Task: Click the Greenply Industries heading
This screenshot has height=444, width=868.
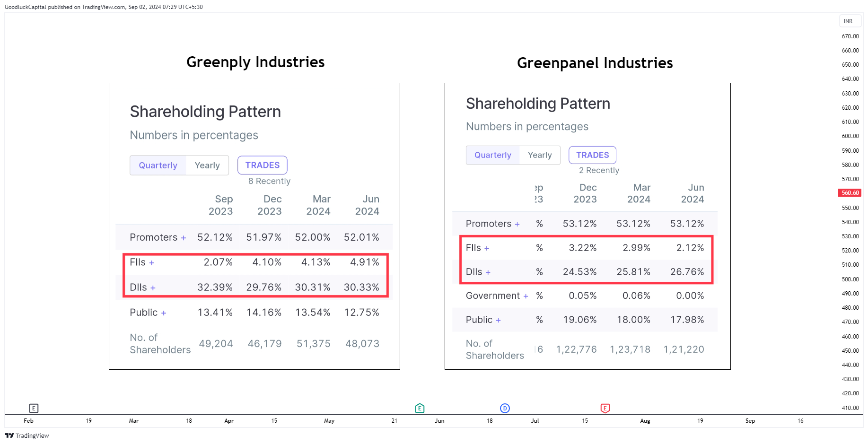Action: [255, 62]
